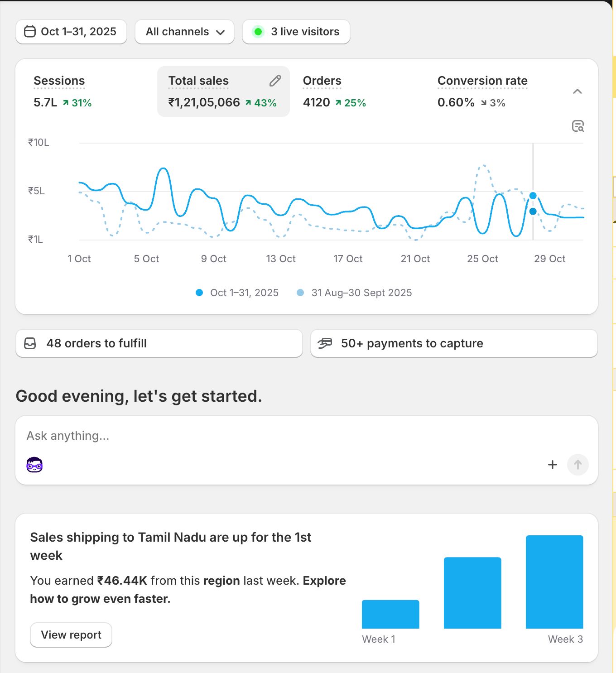Open the report explore icon above chart
This screenshot has height=673, width=616.
577,126
